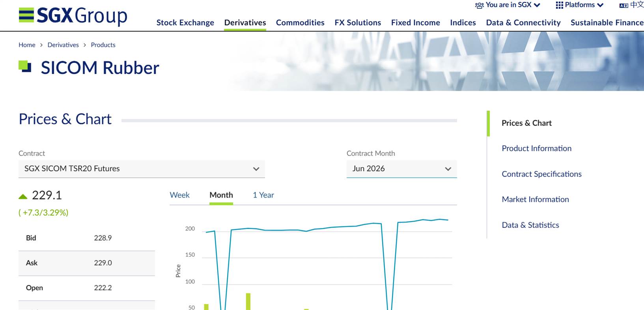Click the tallest green volume bar in the chart
Image resolution: width=644 pixels, height=310 pixels.
tap(248, 301)
